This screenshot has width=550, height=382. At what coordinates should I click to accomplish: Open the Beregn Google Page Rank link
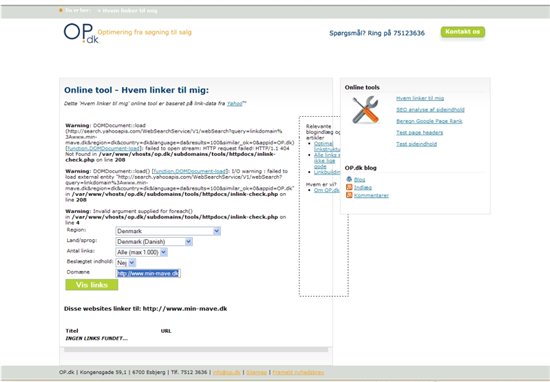429,121
